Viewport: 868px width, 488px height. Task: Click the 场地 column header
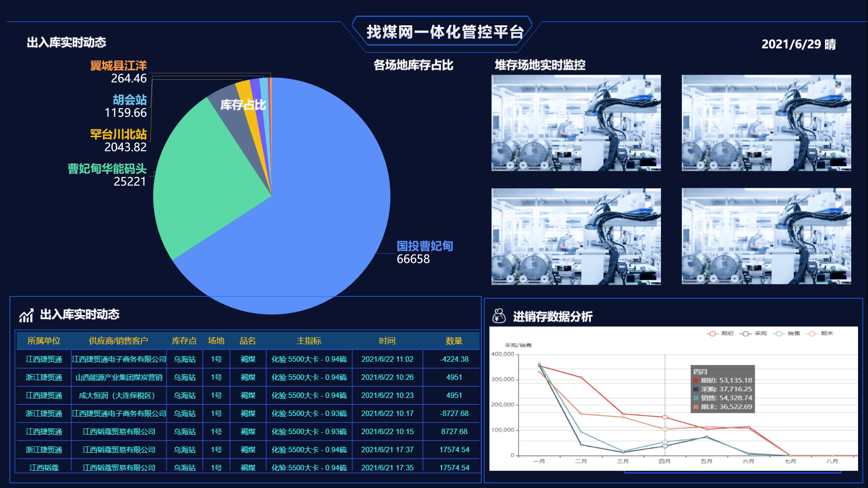pos(216,341)
